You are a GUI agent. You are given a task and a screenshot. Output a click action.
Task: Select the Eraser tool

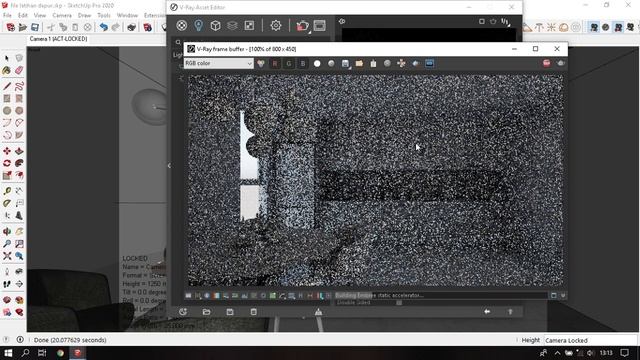click(x=19, y=71)
